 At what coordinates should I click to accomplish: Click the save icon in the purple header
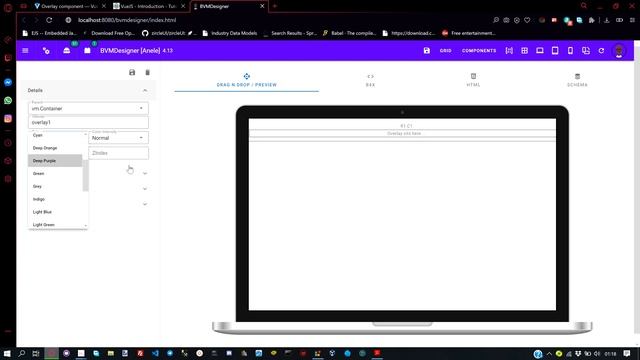coord(427,51)
